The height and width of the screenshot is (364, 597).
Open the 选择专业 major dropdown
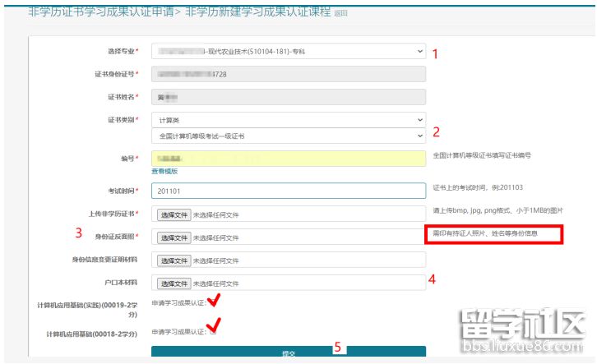[x=288, y=52]
